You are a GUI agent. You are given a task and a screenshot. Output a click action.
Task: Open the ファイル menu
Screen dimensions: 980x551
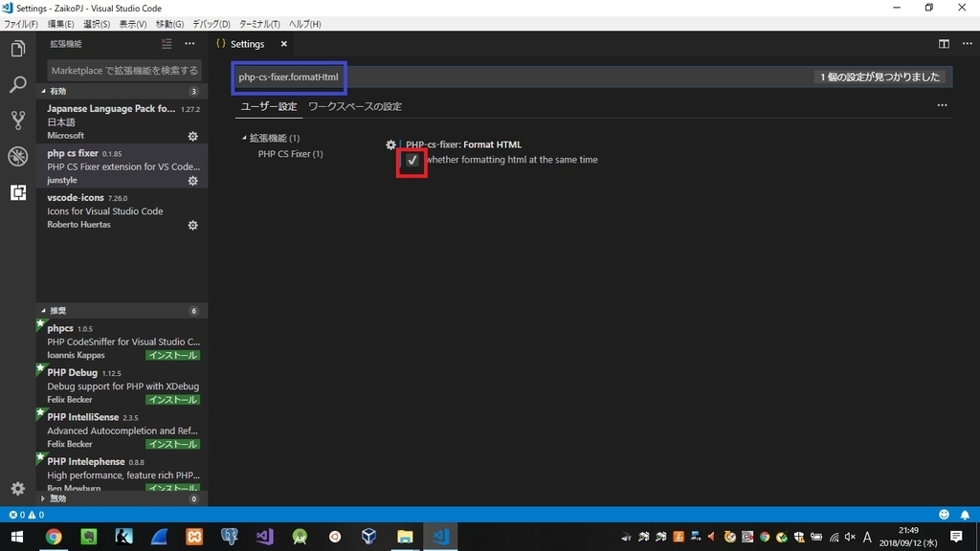[x=22, y=24]
